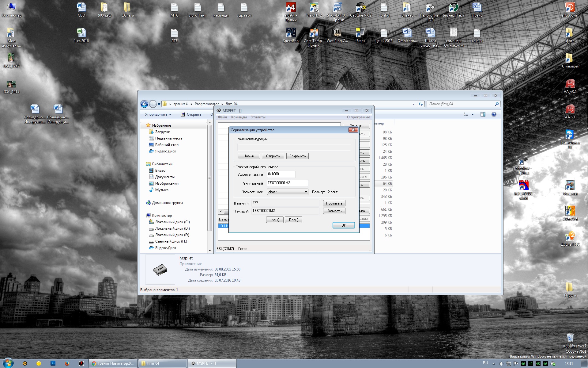The image size is (588, 368).
Task: Open the Утилиты menu in MSPFET
Action: tap(258, 117)
